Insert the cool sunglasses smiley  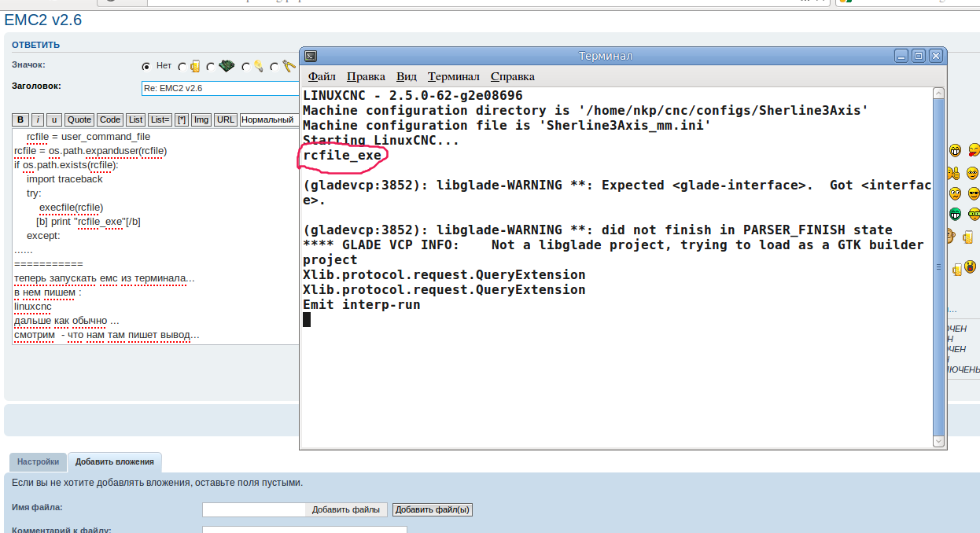tap(974, 193)
